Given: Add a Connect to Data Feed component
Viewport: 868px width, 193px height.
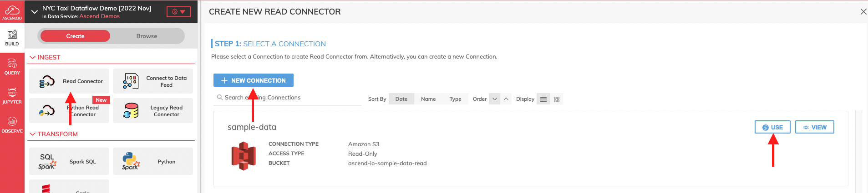Looking at the screenshot, I should point(153,81).
